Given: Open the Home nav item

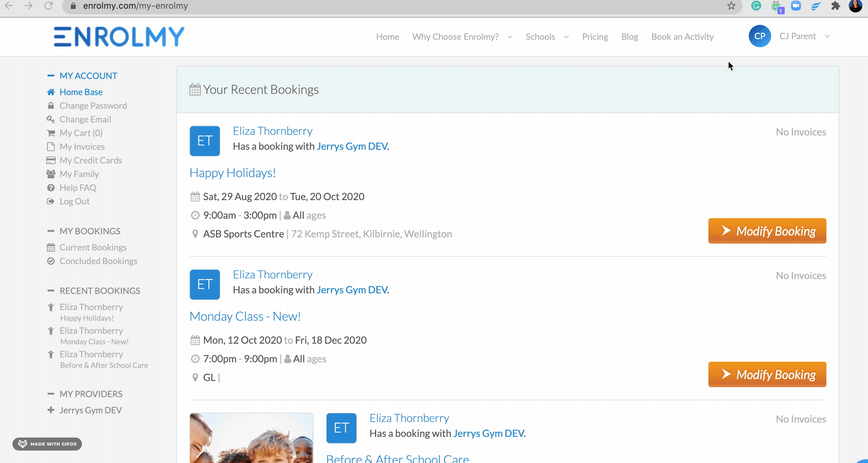Looking at the screenshot, I should point(387,37).
